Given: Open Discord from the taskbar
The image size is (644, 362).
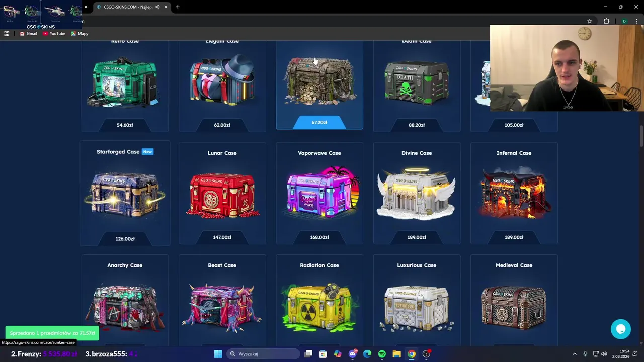Looking at the screenshot, I should tap(353, 354).
